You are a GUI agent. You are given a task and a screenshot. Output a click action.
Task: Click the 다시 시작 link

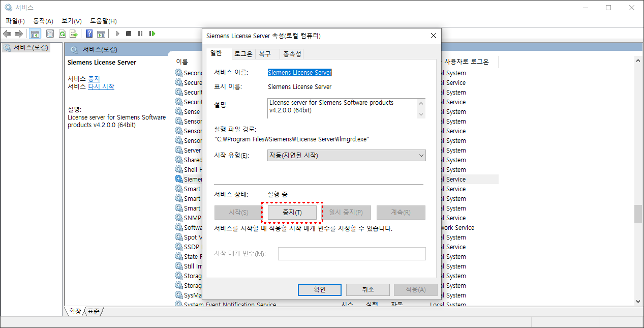[x=101, y=86]
